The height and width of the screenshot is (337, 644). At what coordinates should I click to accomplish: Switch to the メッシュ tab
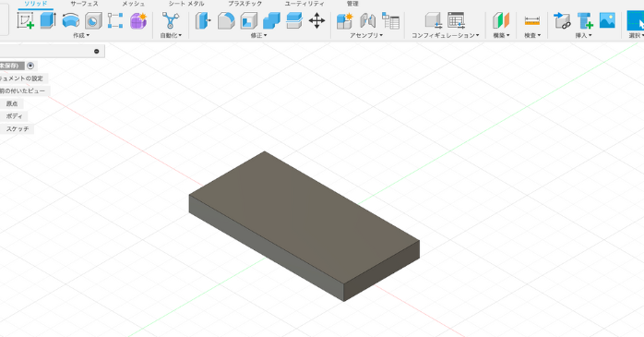click(134, 4)
